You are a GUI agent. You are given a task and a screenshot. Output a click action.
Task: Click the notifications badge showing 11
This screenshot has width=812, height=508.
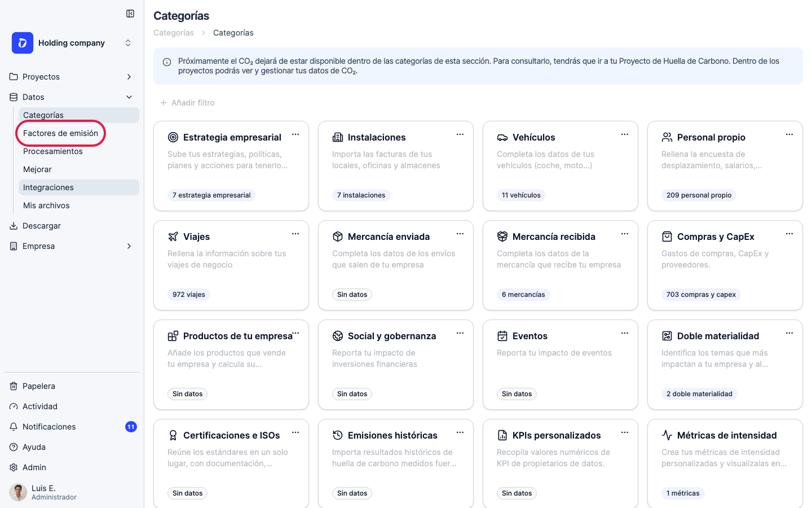[131, 427]
